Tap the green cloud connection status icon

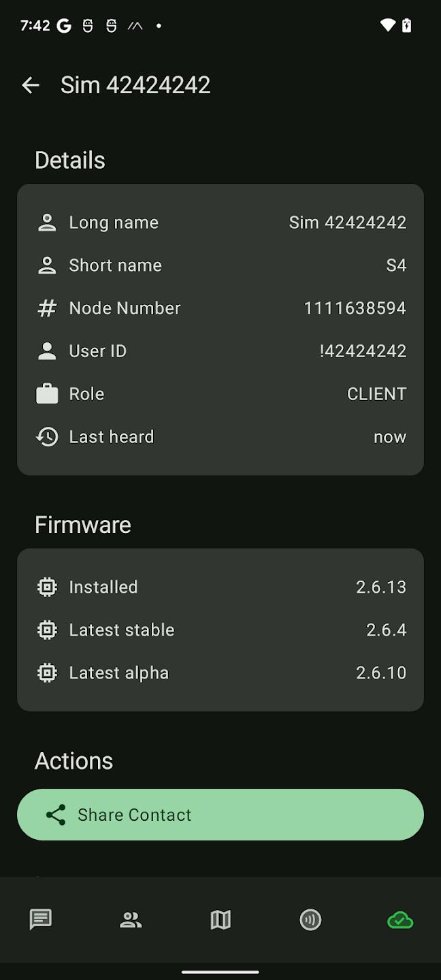click(x=400, y=920)
